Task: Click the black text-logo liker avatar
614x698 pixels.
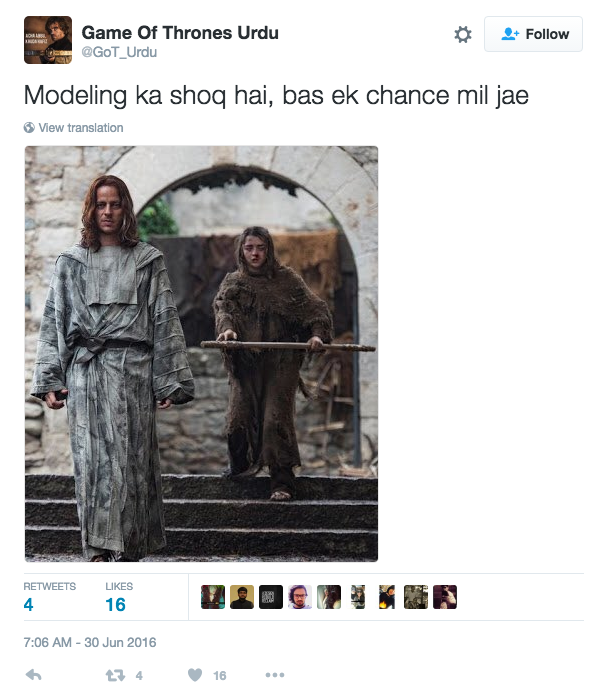Action: click(271, 597)
